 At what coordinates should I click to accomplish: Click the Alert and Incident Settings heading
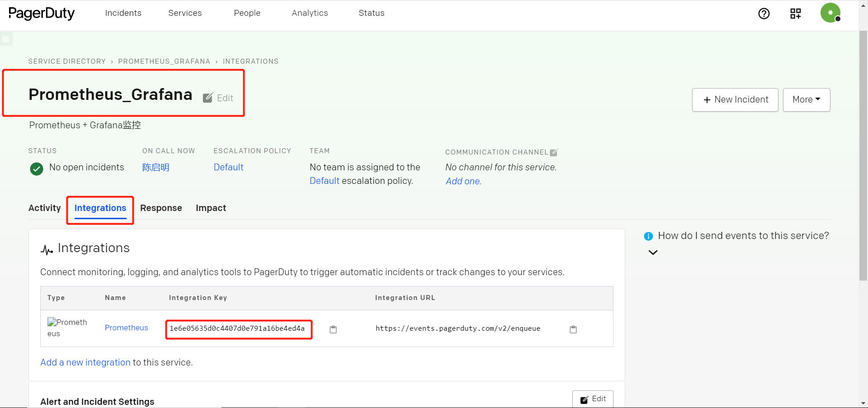tap(97, 402)
